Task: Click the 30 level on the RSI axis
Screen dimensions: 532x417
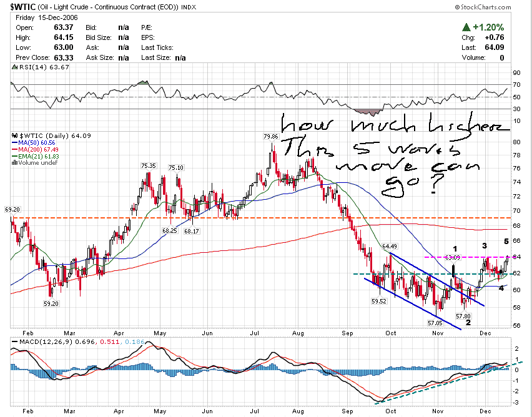Action: [x=516, y=109]
